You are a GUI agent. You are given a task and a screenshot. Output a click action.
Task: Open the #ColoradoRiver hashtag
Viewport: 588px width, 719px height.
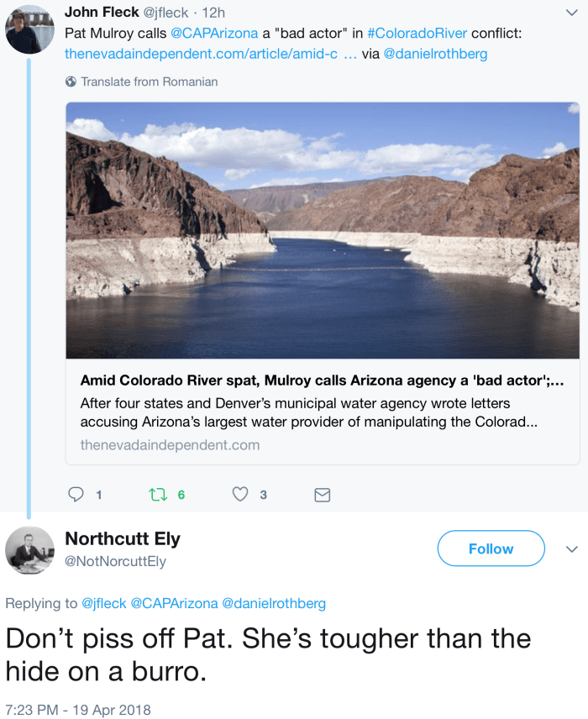click(417, 34)
